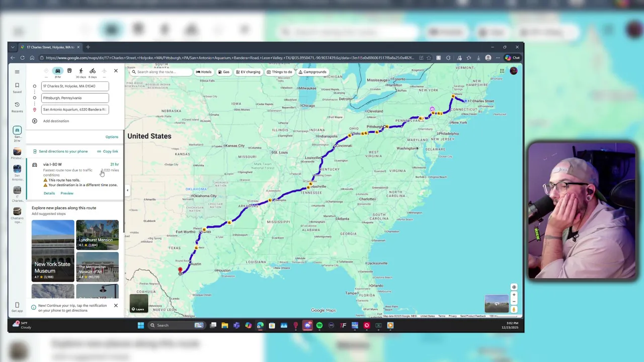Edit the San Antonio Aquarium destination field

point(75,109)
